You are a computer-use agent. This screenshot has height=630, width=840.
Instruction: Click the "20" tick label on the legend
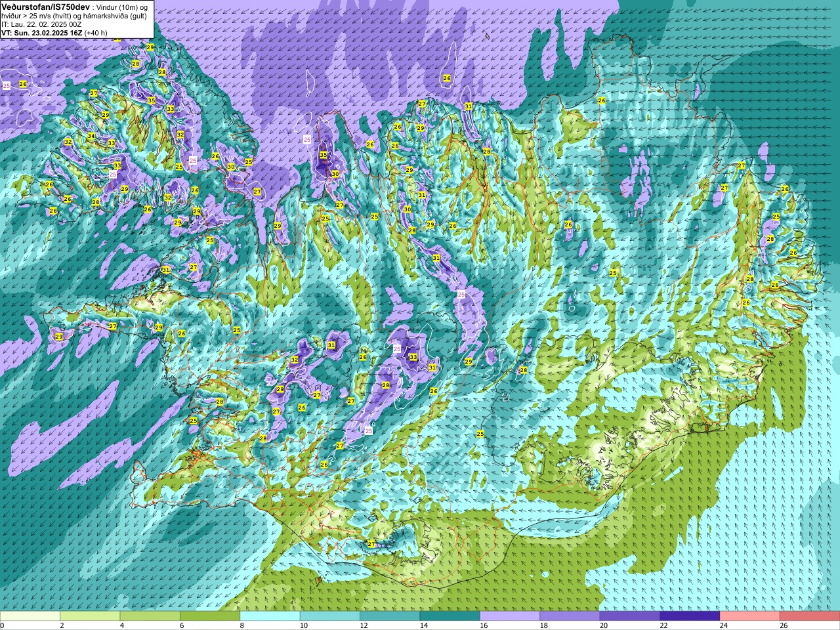pos(604,625)
